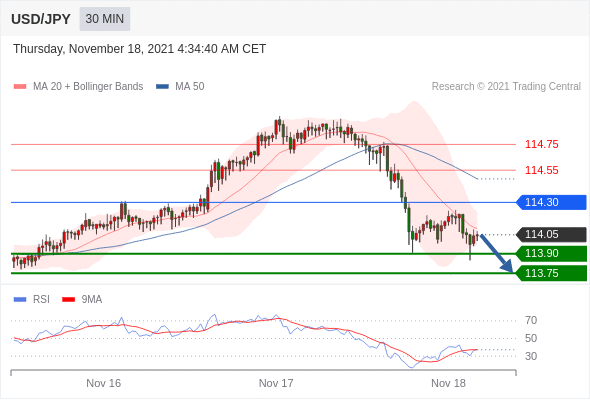Click the blue 114.30 pivot price tag
The image size is (590, 400).
551,202
